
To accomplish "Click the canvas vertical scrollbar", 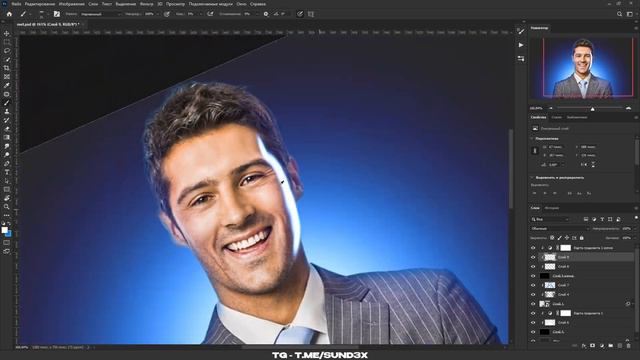I will coord(511,168).
